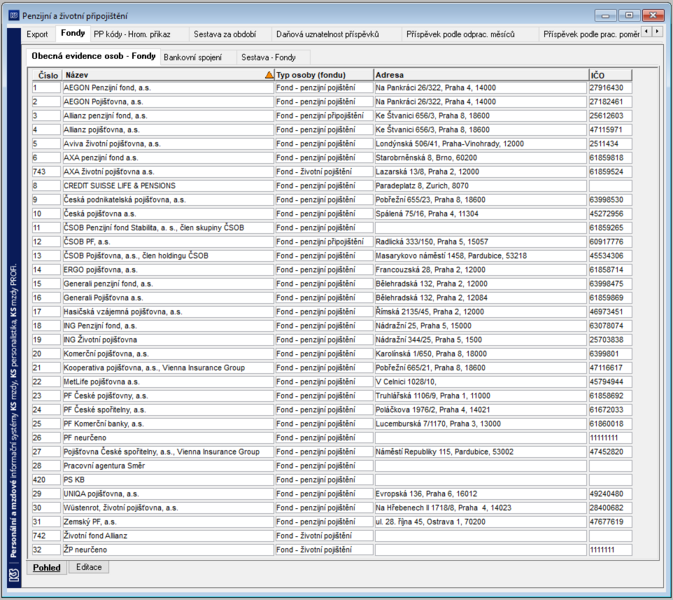The height and width of the screenshot is (600, 673).
Task: Select row PS KB
Action: pos(332,480)
